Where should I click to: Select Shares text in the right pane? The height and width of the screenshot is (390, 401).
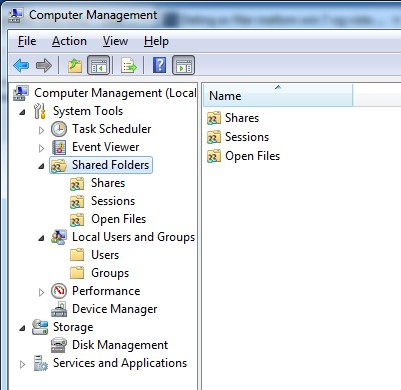click(x=242, y=118)
